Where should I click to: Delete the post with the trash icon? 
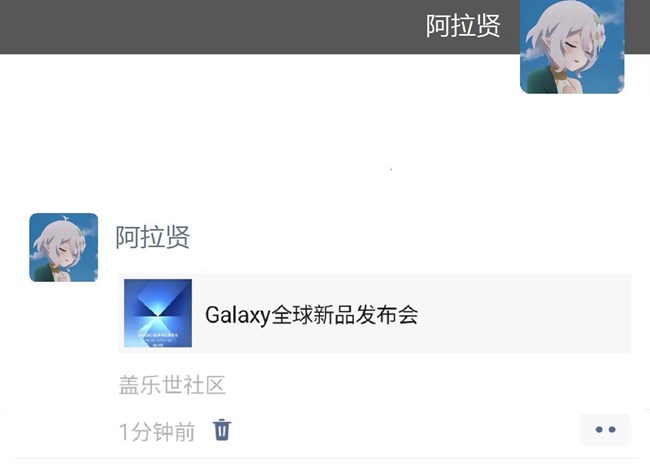tap(222, 430)
